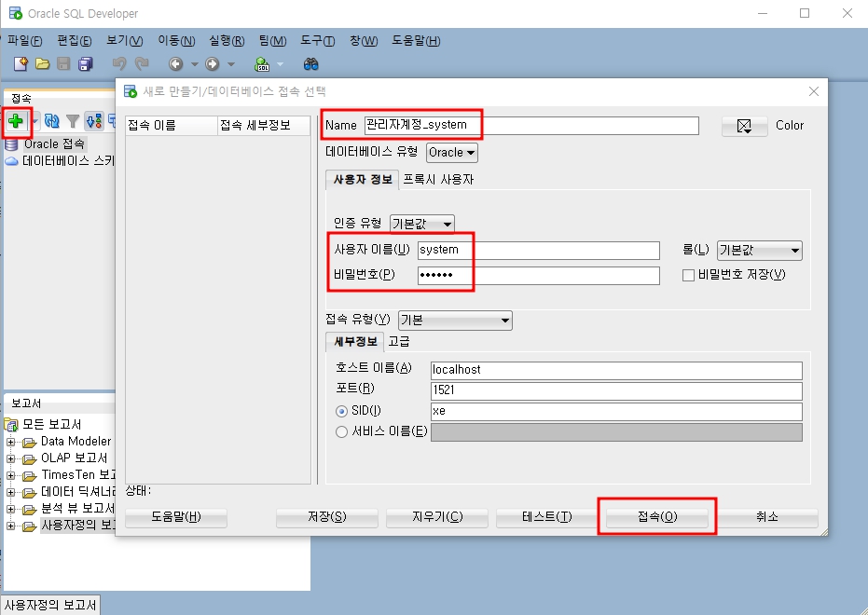Click the 분석 뷰 보고서 folder icon
Viewport: 868px width, 615px height.
pos(29,510)
